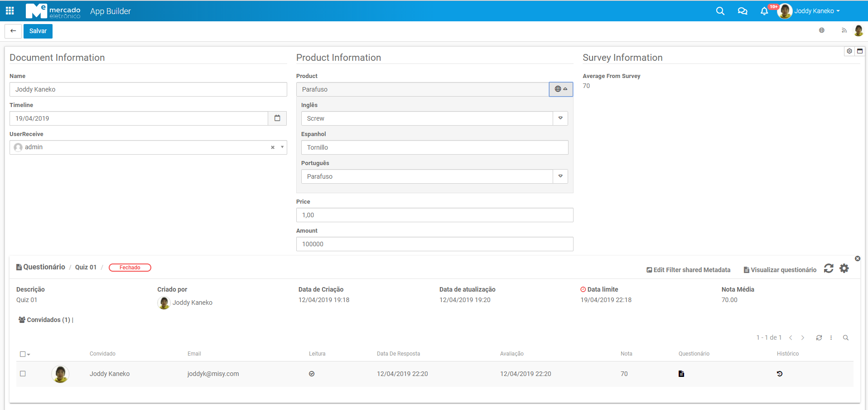Open notifications bell
This screenshot has width=868, height=410.
[x=764, y=11]
